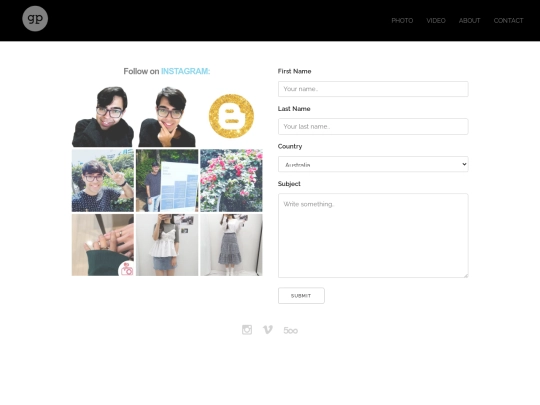This screenshot has height=405, width=540.
Task: Follow the INSTAGRAM link
Action: pos(185,71)
